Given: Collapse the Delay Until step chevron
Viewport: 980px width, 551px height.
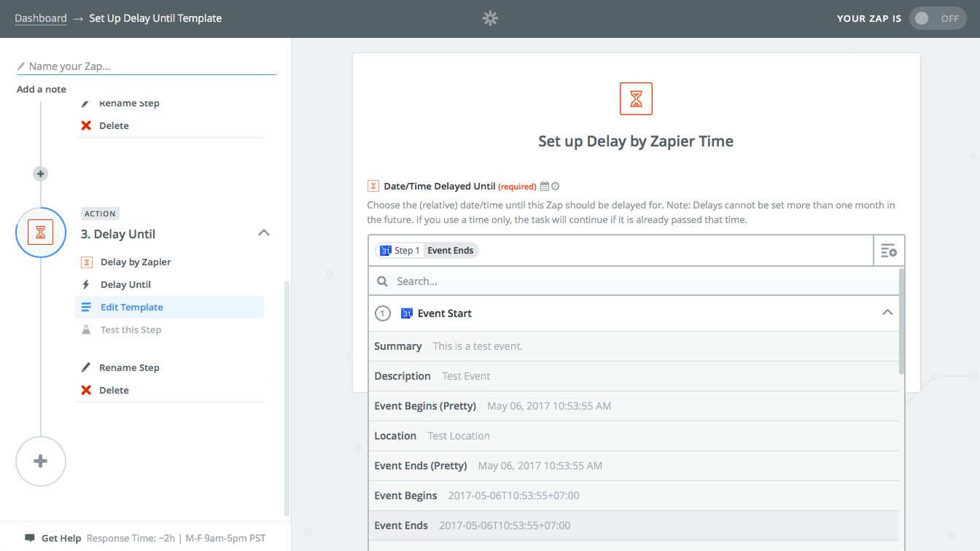Looking at the screenshot, I should [264, 233].
